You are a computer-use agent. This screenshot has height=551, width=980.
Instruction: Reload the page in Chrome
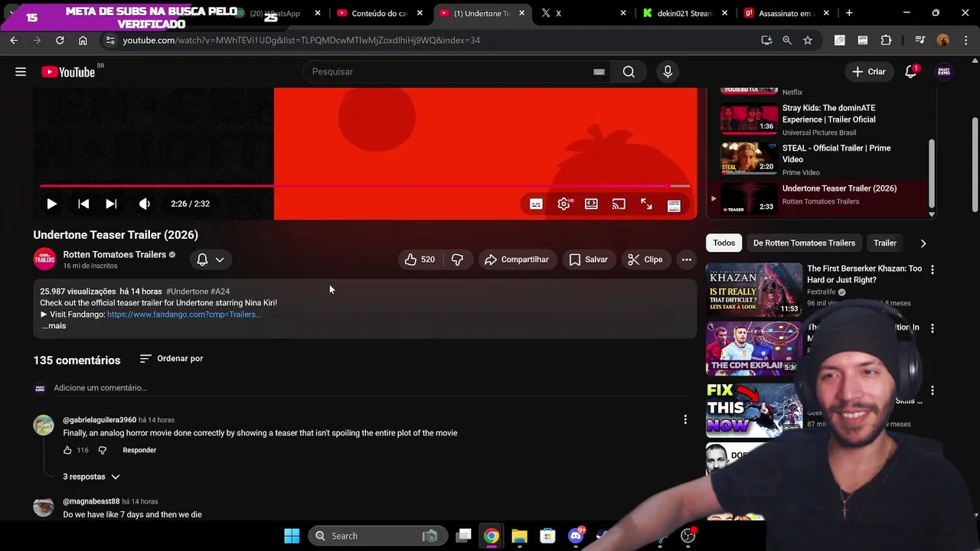60,40
